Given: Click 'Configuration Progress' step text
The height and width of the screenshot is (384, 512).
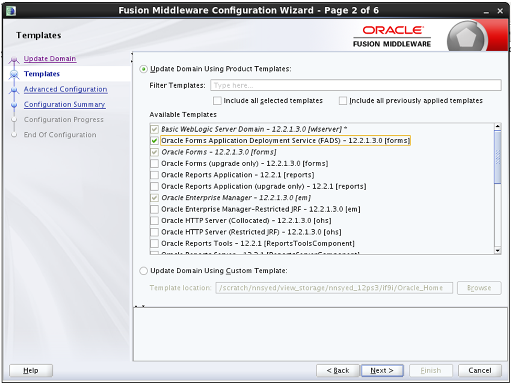Looking at the screenshot, I should (x=64, y=120).
